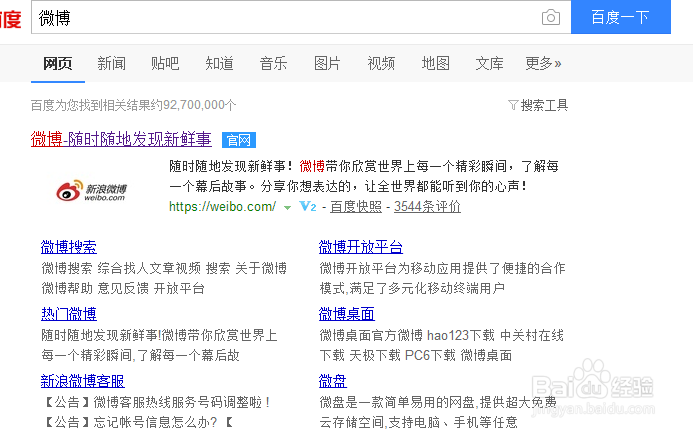Viewport: 693px width, 433px height.
Task: Expand the 更多» menu
Action: 543,64
